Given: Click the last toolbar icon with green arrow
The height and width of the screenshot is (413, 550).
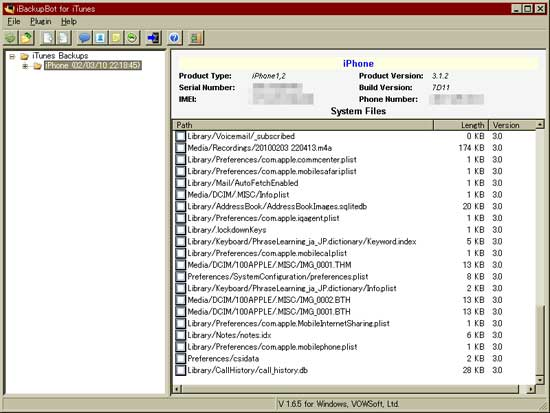Looking at the screenshot, I should pos(195,38).
